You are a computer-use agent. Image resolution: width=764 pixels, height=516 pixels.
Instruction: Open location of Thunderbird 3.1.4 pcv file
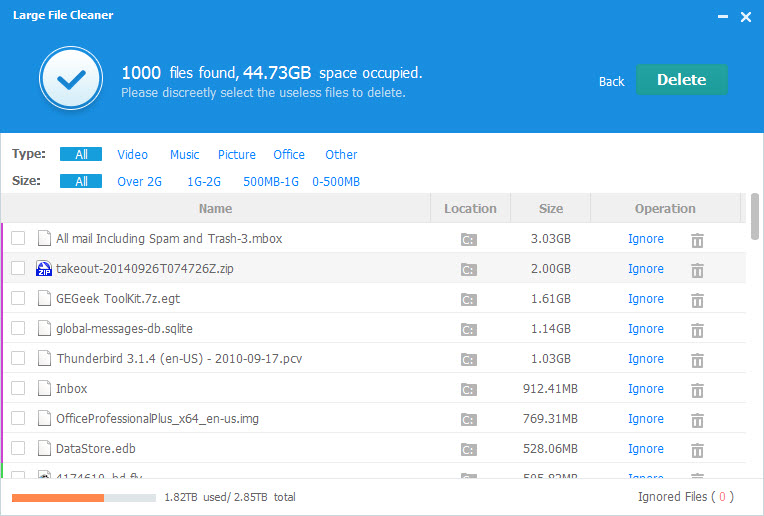click(469, 360)
